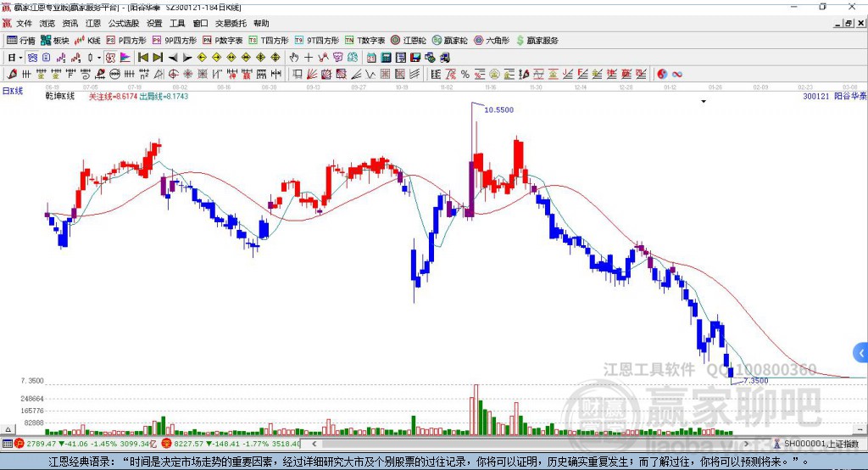Screen dimensions: 868x470
Task: Open the calculator icon
Action: (386, 58)
